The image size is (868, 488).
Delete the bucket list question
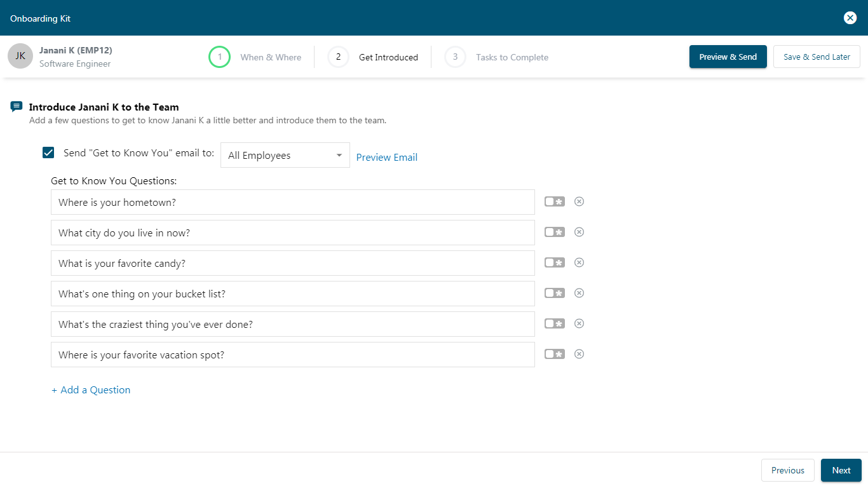point(579,293)
